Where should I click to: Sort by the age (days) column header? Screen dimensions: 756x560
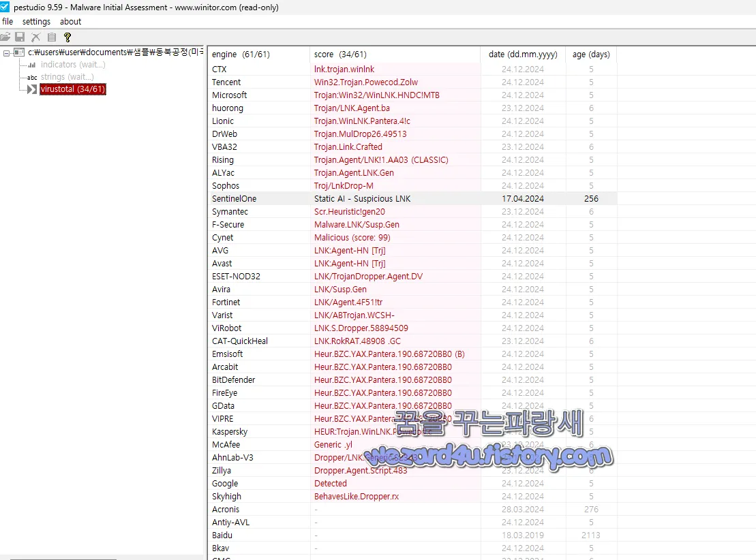point(590,55)
